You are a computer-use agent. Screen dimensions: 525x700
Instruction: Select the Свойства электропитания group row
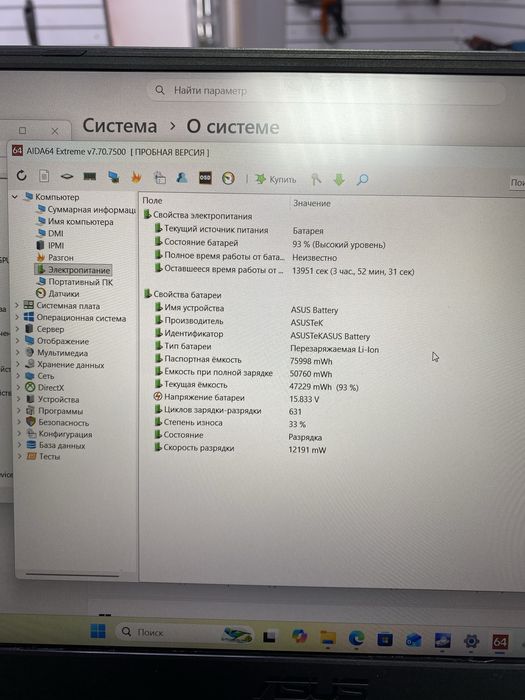pos(198,215)
